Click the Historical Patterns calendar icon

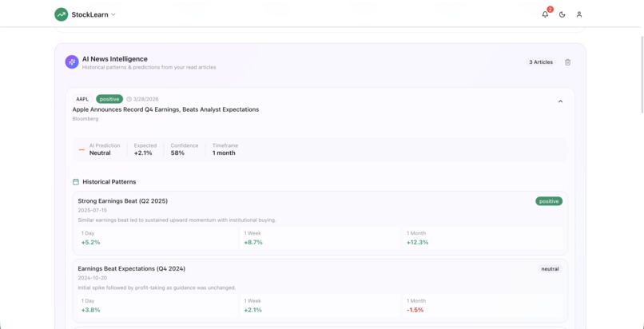click(76, 182)
